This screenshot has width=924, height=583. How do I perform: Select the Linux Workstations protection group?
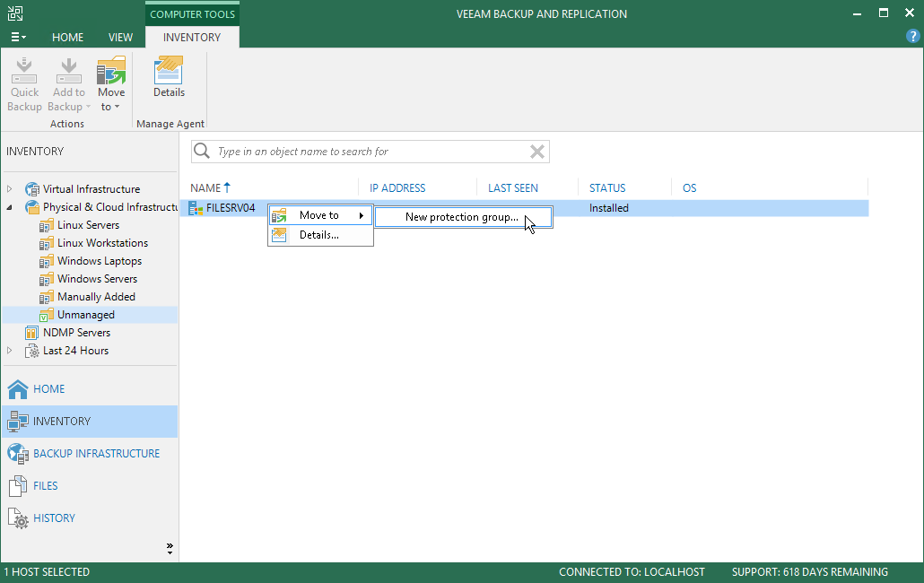coord(102,243)
